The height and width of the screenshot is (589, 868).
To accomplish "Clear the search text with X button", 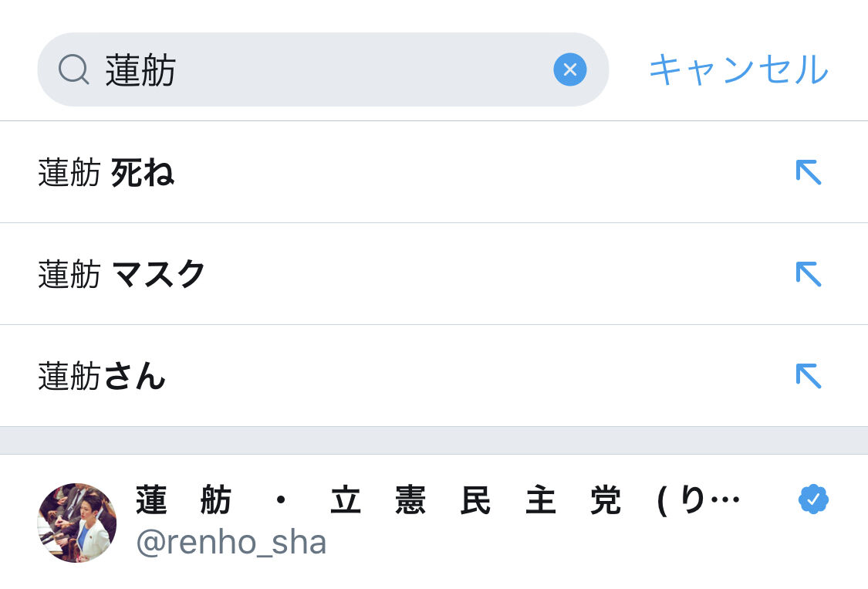I will coord(569,69).
